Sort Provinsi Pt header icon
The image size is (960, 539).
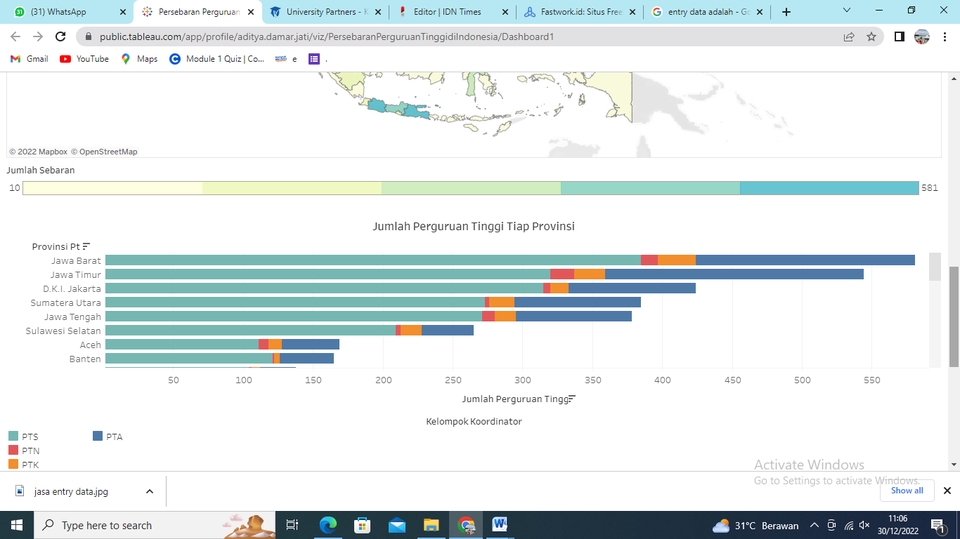[x=86, y=246]
